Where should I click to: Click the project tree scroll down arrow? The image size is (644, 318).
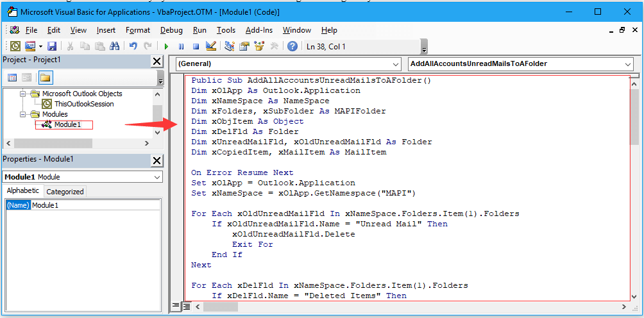(157, 133)
